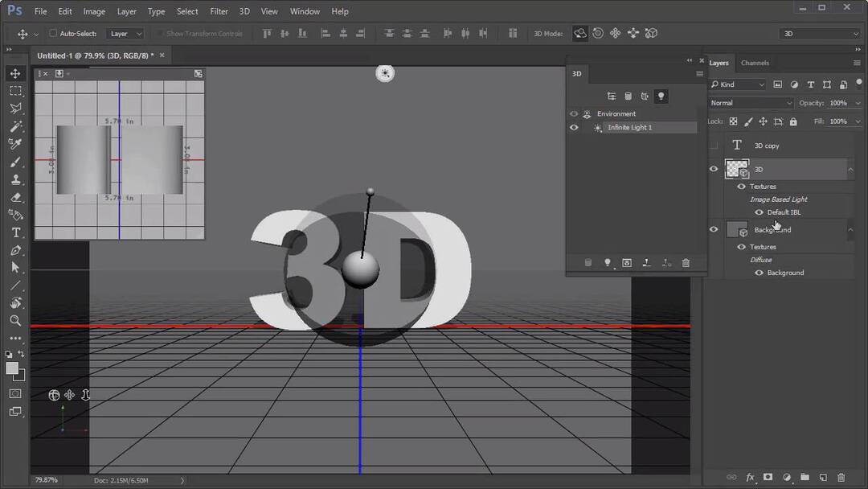Toggle visibility of the 3D layer

point(714,169)
